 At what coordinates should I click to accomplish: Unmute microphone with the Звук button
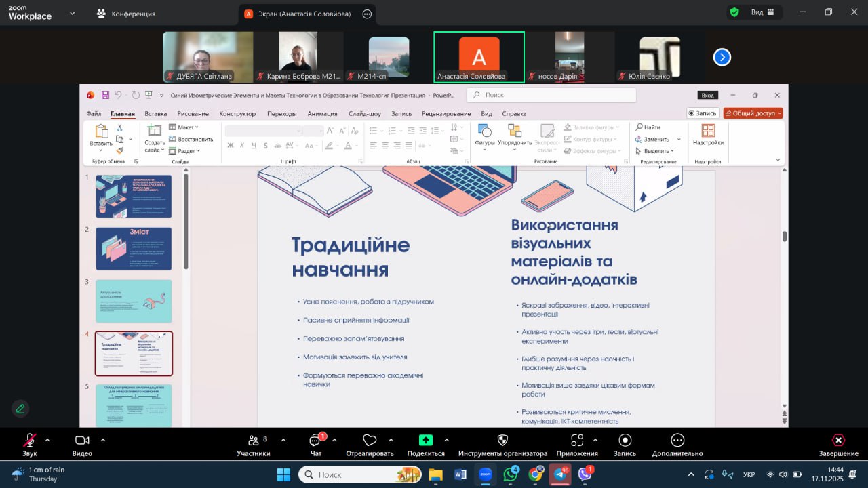point(29,441)
